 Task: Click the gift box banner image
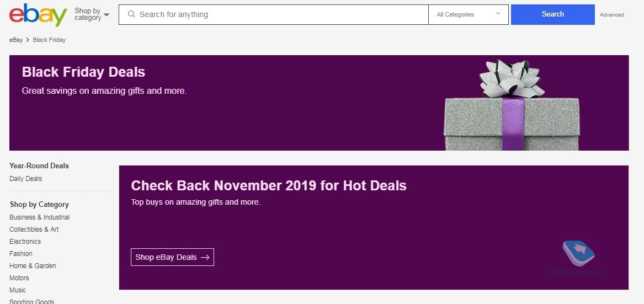point(512,105)
